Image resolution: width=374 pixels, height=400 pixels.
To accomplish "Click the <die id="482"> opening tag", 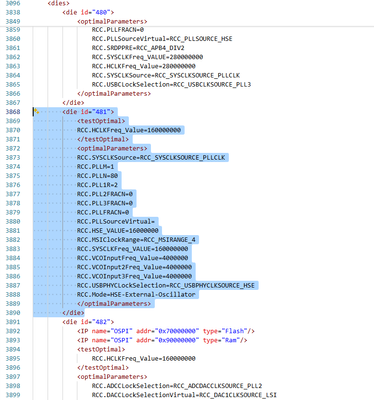I will (x=88, y=322).
